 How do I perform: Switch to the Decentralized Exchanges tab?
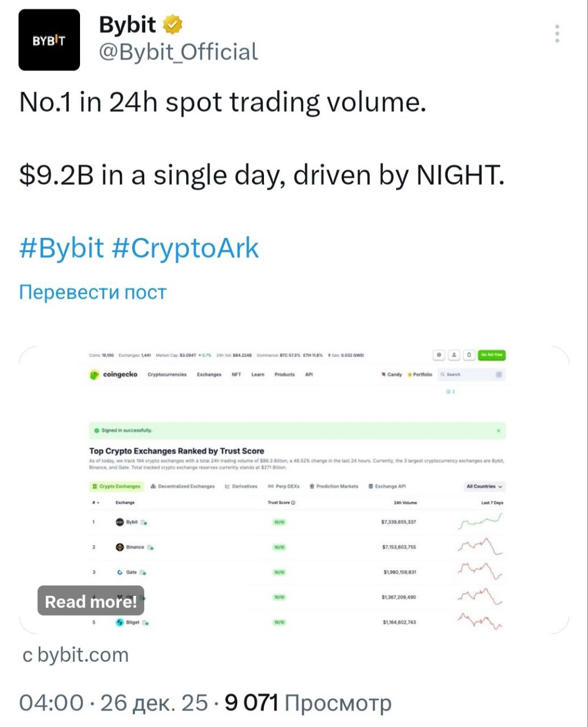(183, 487)
